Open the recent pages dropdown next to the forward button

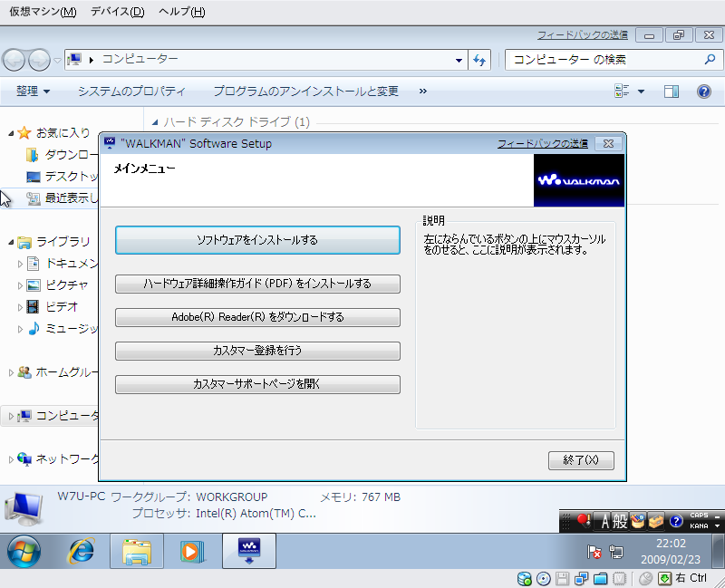(57, 61)
